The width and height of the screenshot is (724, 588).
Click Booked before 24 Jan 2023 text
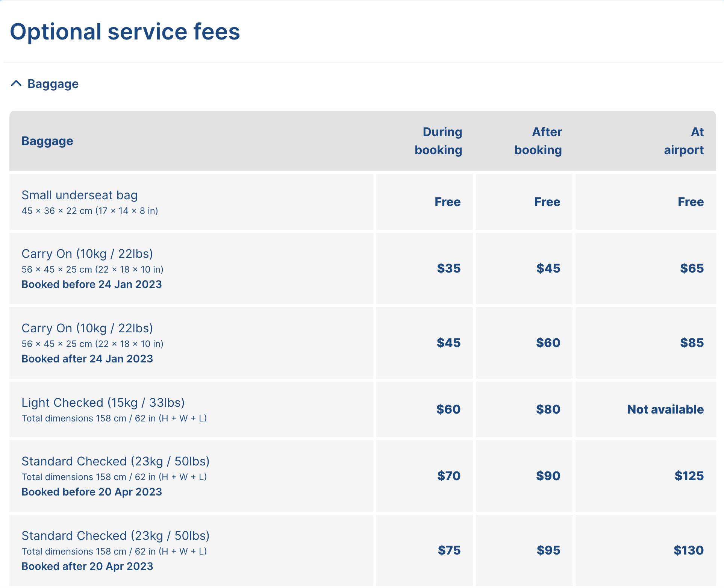click(x=92, y=284)
